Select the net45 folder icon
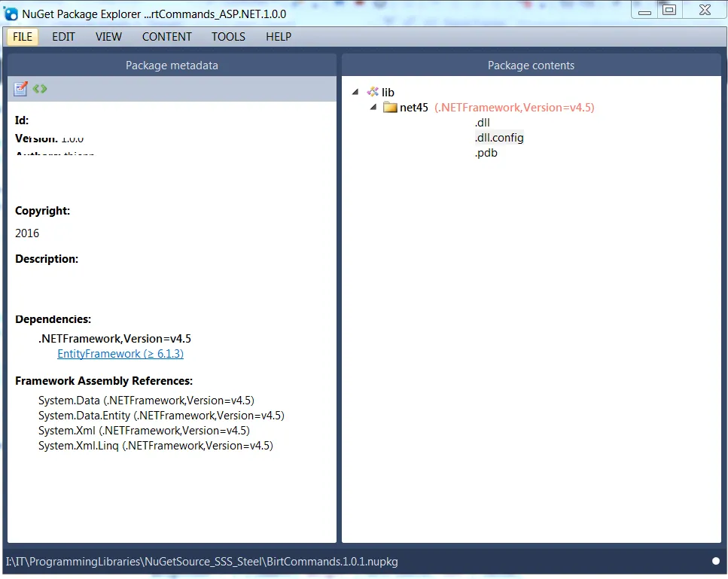 coord(390,107)
